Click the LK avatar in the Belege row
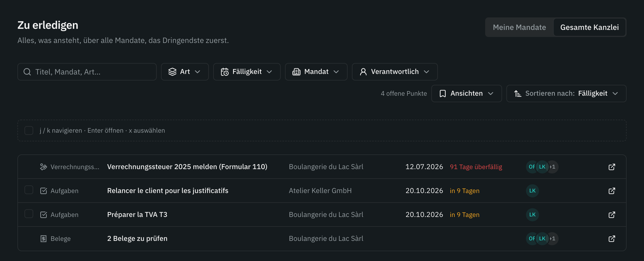 pos(542,239)
